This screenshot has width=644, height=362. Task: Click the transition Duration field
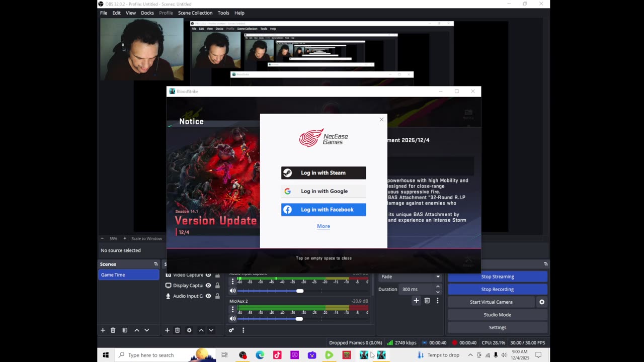(x=417, y=289)
